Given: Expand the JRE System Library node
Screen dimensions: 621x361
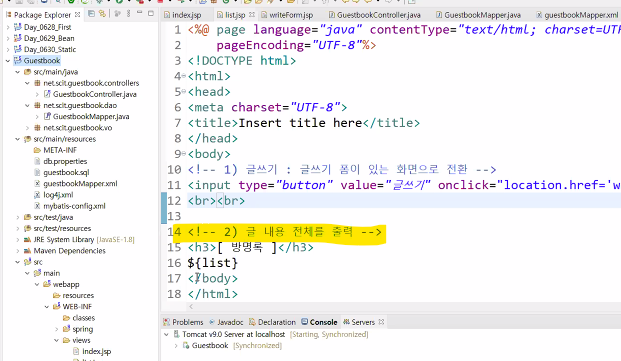Looking at the screenshot, I should point(17,240).
